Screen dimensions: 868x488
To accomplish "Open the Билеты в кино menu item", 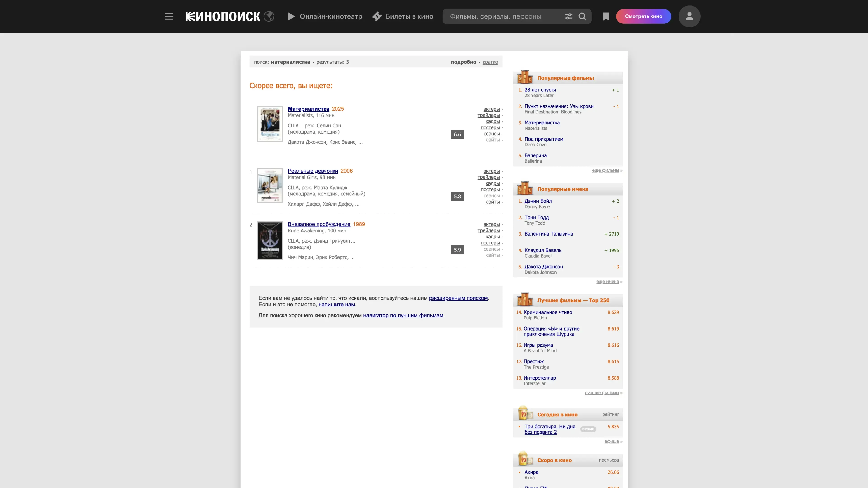I will pos(409,16).
